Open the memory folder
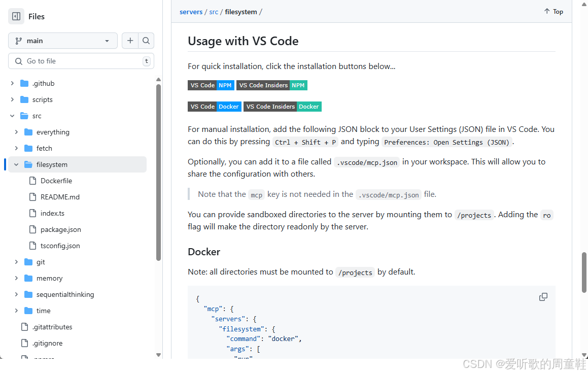This screenshot has width=588, height=374. tap(50, 278)
